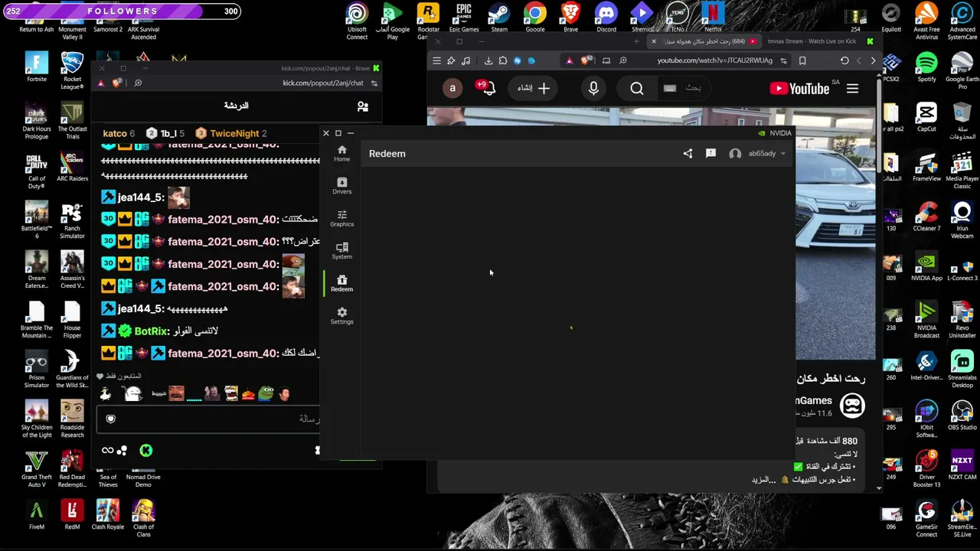Open the YouTube on-screen keyboard icon
980x551 pixels.
coord(669,89)
